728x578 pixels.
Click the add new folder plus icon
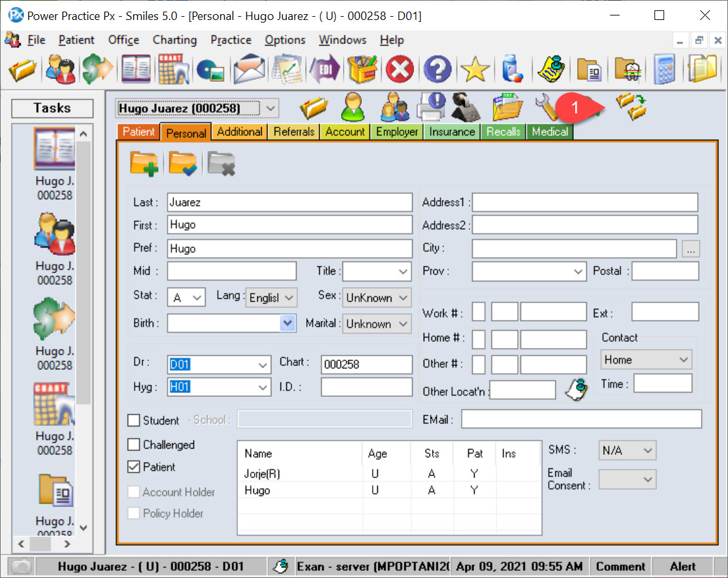pos(144,164)
